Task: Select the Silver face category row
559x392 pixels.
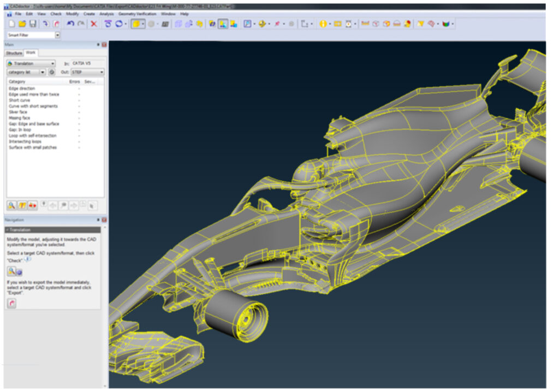Action: tap(19, 111)
